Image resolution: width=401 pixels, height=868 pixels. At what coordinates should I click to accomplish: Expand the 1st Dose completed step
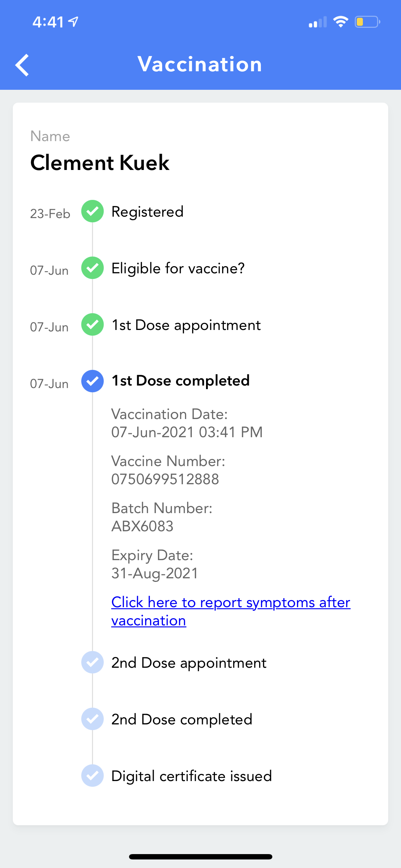pyautogui.click(x=180, y=381)
